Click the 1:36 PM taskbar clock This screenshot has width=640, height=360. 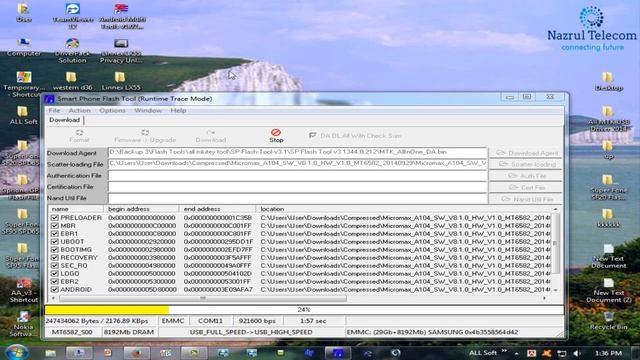[x=609, y=353]
